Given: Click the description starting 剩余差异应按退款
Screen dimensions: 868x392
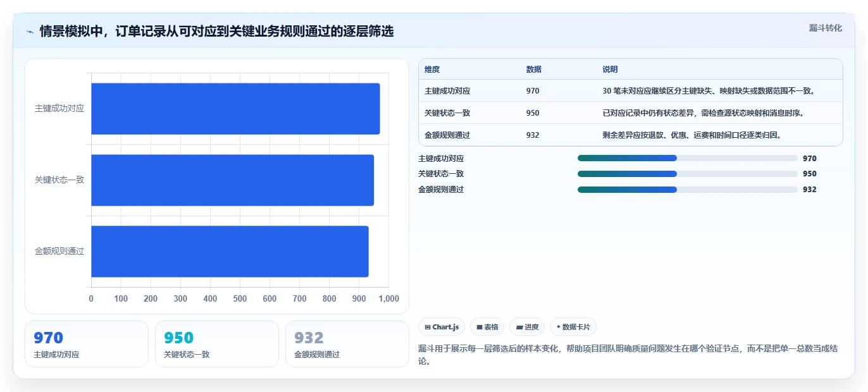Looking at the screenshot, I should (x=692, y=135).
